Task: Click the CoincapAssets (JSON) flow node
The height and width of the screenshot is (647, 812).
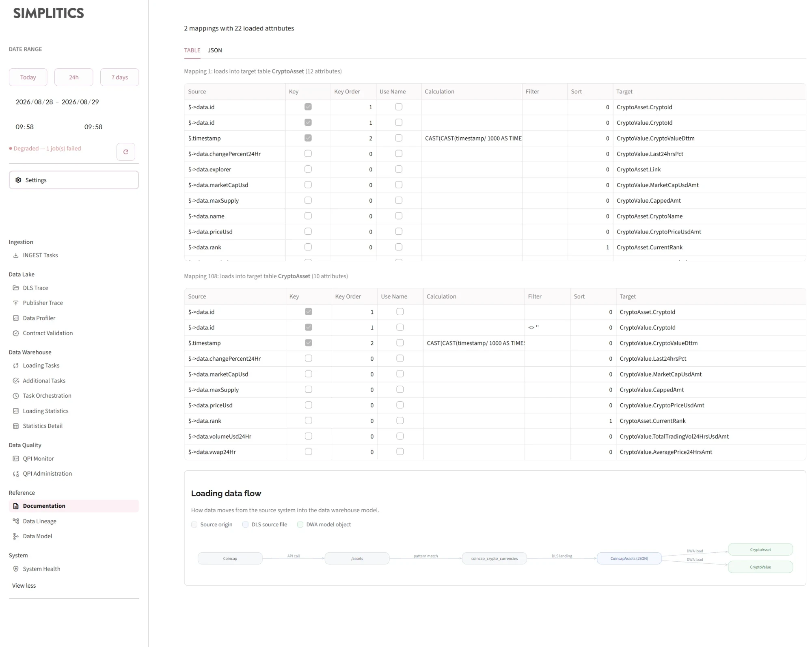Action: coord(629,558)
